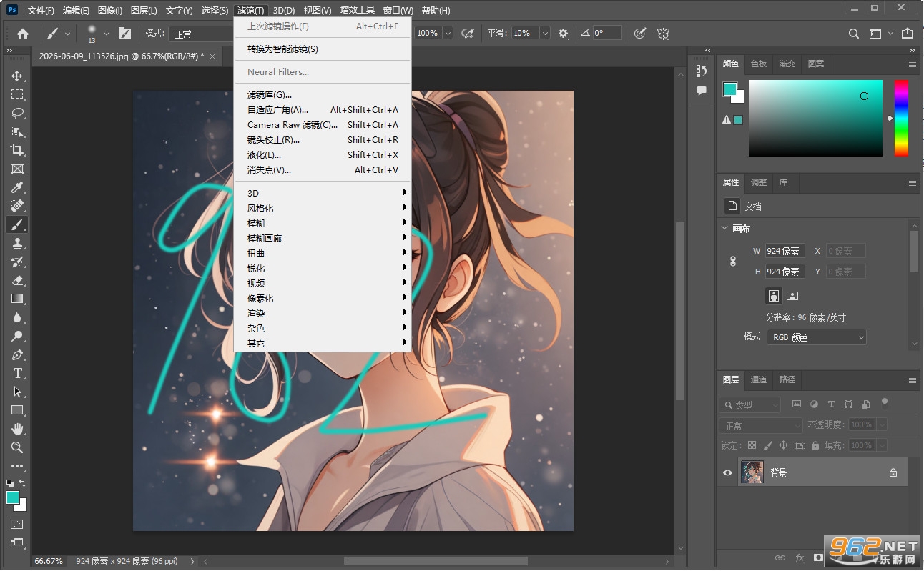Hide the 背景 layer with eye icon

coord(727,472)
